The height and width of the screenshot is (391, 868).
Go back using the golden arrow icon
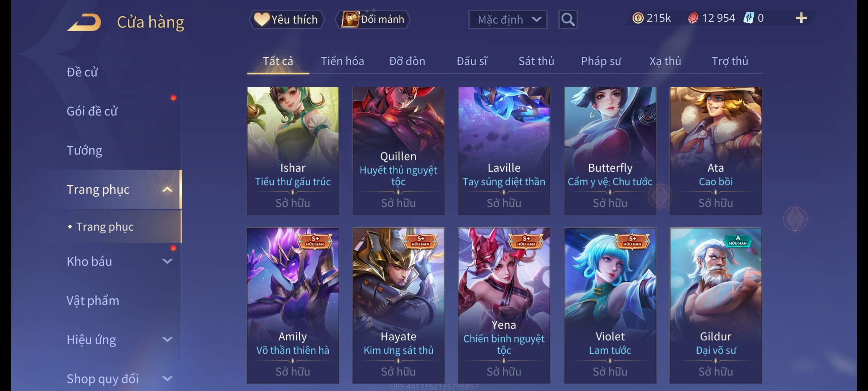click(x=84, y=22)
